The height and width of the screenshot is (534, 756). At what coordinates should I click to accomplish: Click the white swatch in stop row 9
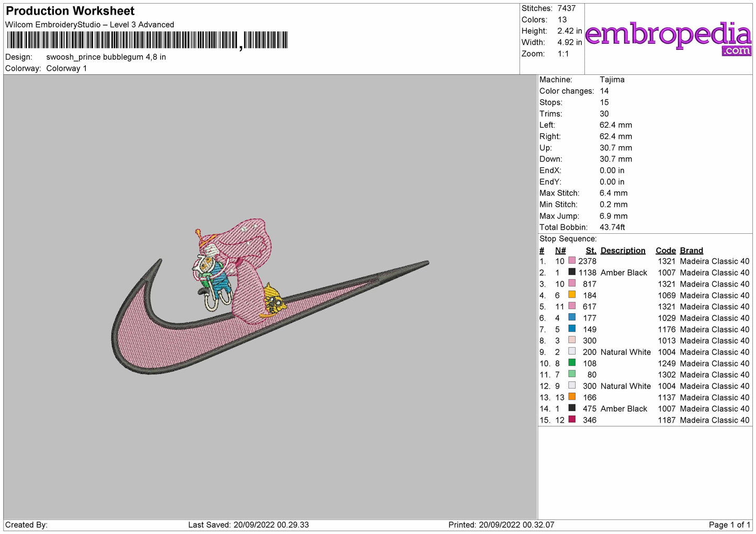pos(572,351)
